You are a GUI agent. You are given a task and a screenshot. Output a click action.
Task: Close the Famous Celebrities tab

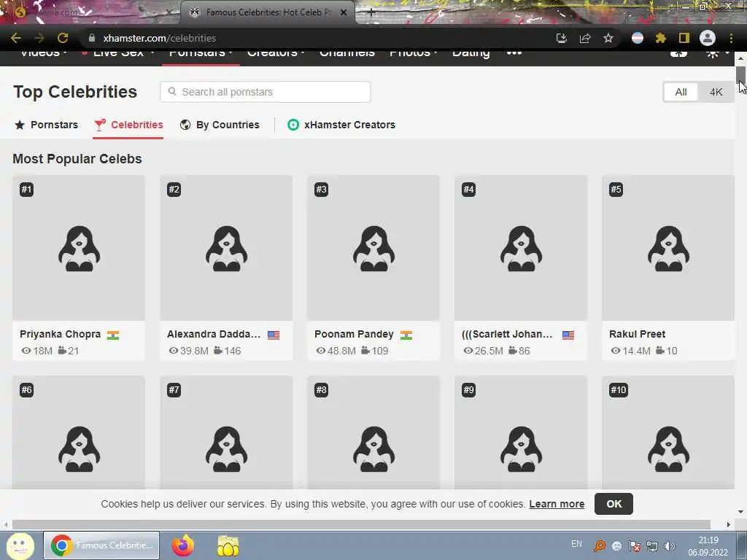click(x=344, y=12)
